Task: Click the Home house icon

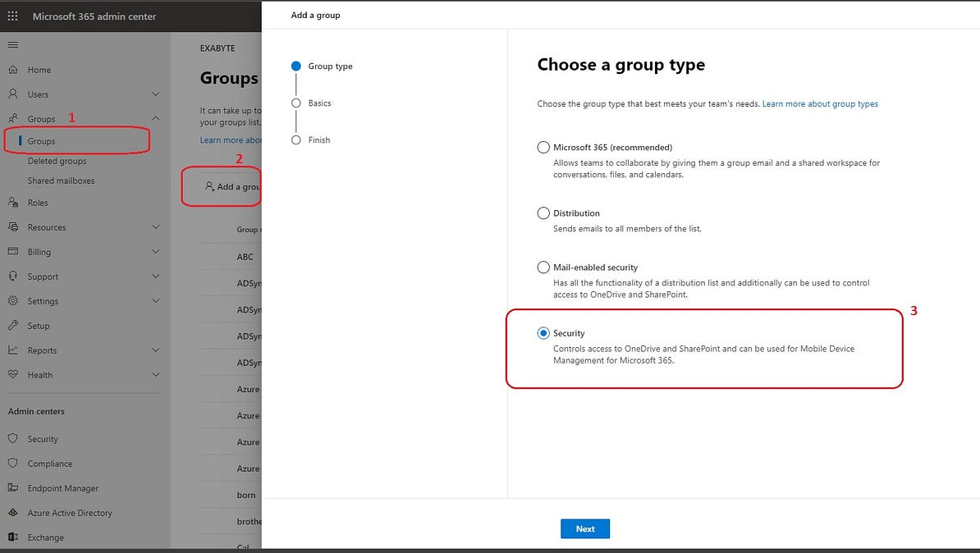Action: click(x=12, y=70)
